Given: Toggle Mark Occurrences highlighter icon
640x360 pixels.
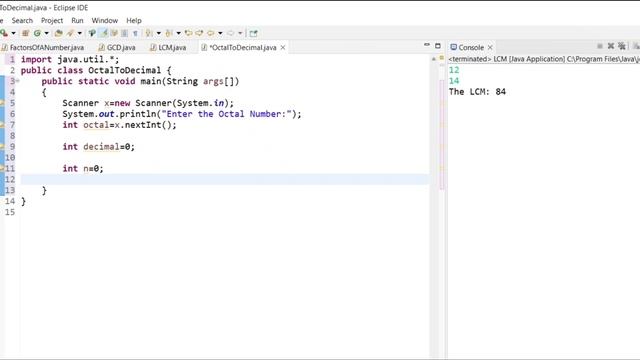Looking at the screenshot, I should (x=104, y=33).
